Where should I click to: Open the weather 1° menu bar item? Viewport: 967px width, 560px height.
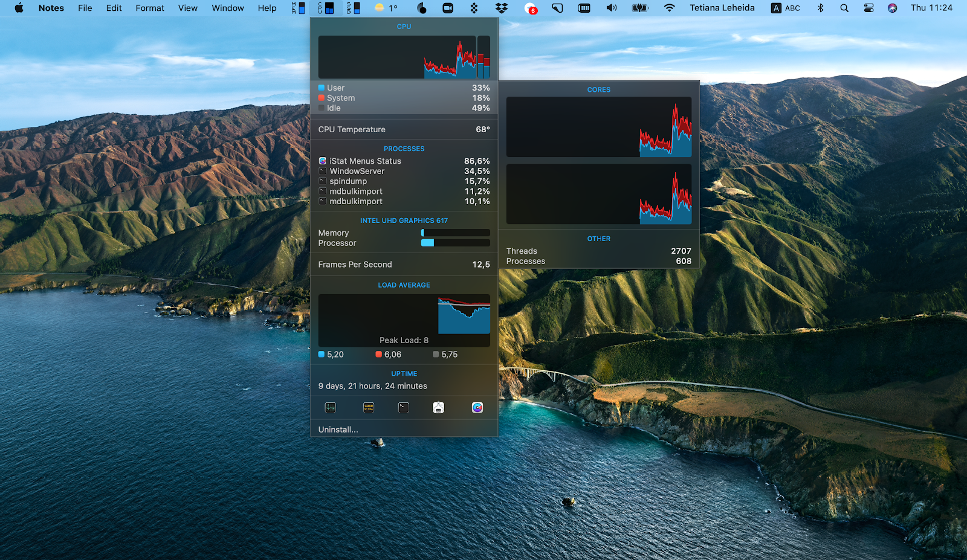pyautogui.click(x=386, y=8)
